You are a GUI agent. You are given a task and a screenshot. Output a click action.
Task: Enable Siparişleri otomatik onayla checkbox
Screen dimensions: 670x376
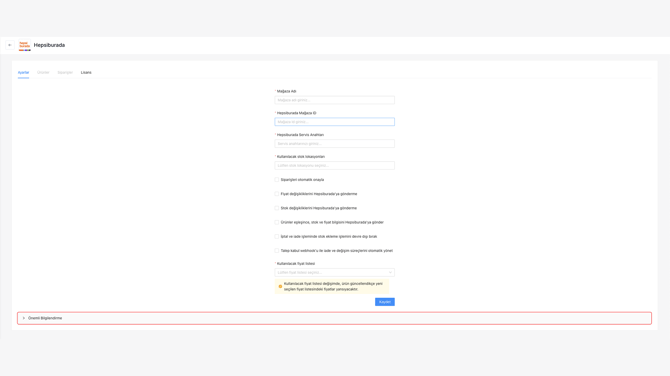coord(277,179)
